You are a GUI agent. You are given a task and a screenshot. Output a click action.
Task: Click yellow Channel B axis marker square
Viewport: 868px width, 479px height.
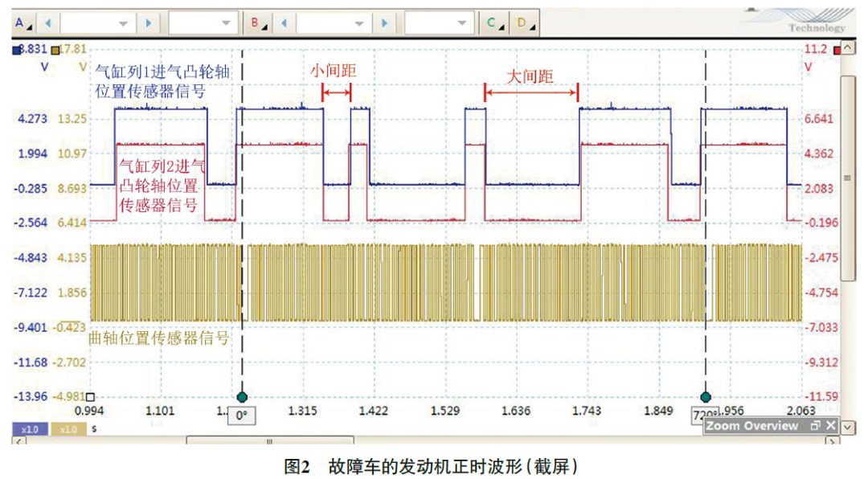(x=55, y=51)
